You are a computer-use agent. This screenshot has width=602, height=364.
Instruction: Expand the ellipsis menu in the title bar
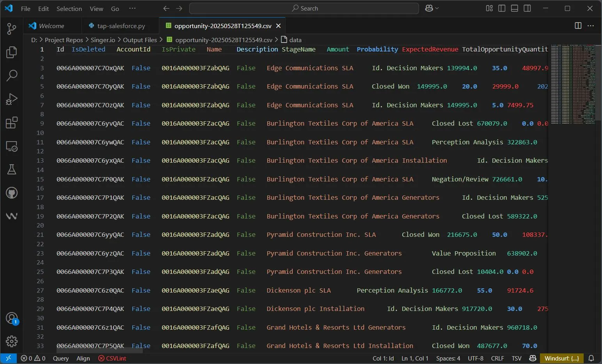pos(132,8)
